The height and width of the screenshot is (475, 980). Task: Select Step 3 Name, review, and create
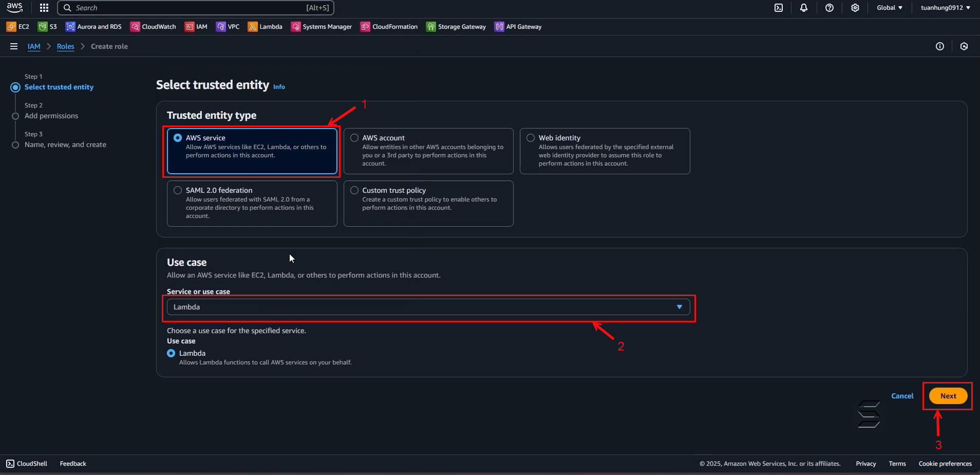pos(65,144)
